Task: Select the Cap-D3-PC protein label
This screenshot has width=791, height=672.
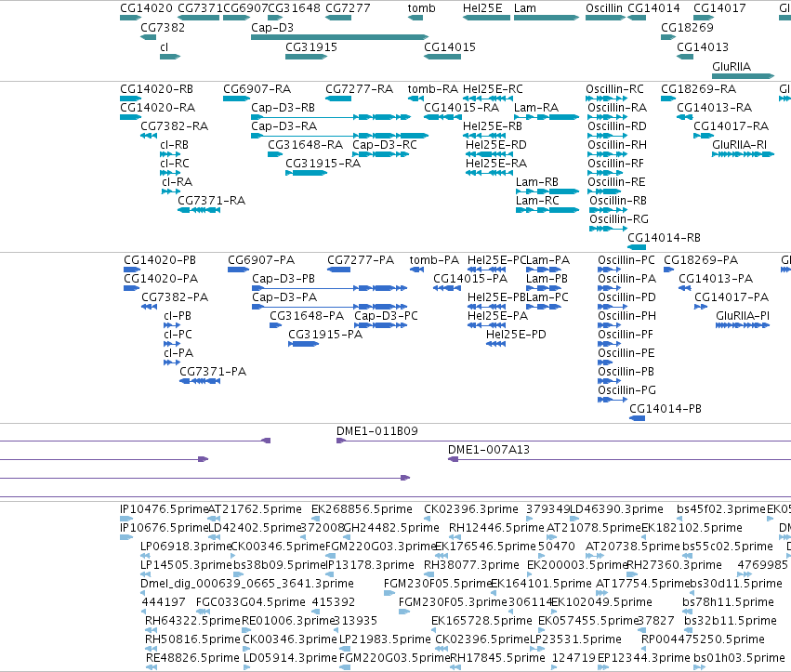Action: 386,316
